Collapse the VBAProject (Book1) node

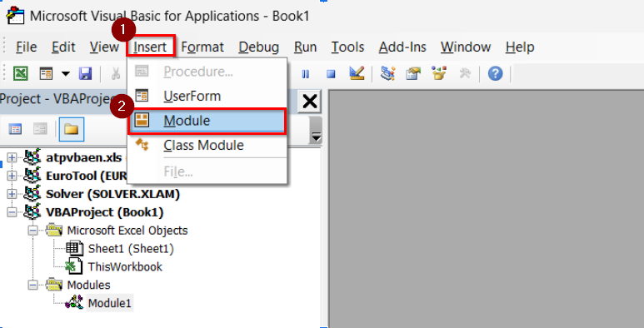tap(12, 212)
